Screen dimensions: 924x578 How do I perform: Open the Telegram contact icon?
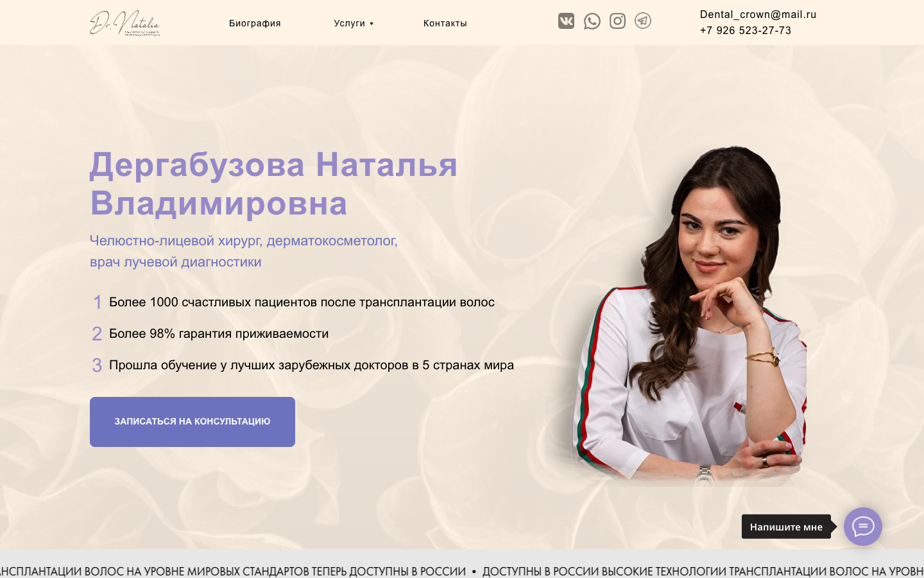[x=643, y=21]
